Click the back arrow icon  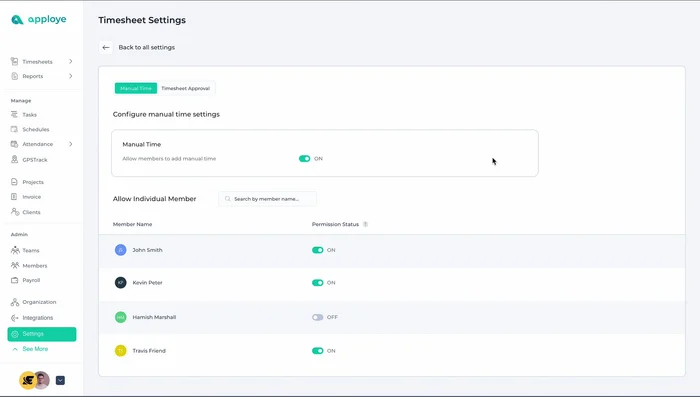[x=106, y=47]
